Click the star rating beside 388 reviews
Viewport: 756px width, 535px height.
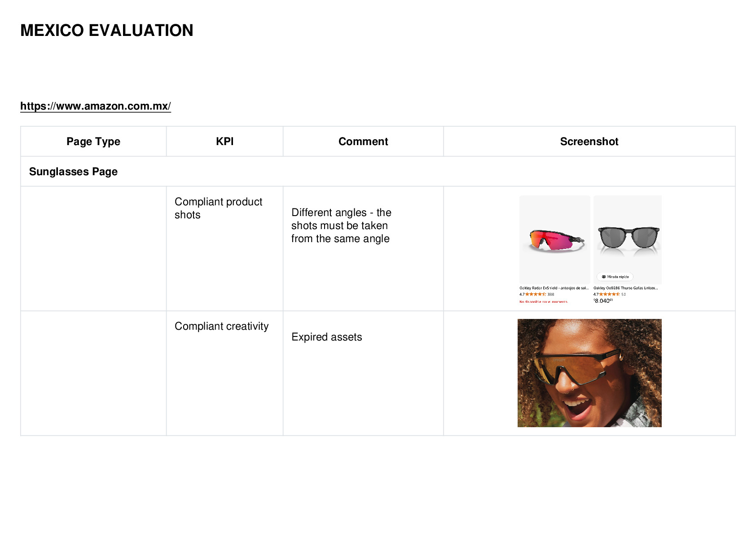(x=536, y=294)
